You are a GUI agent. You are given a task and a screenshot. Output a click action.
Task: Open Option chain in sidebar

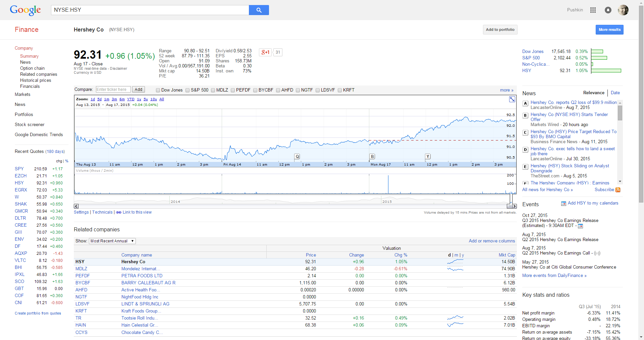coord(32,68)
